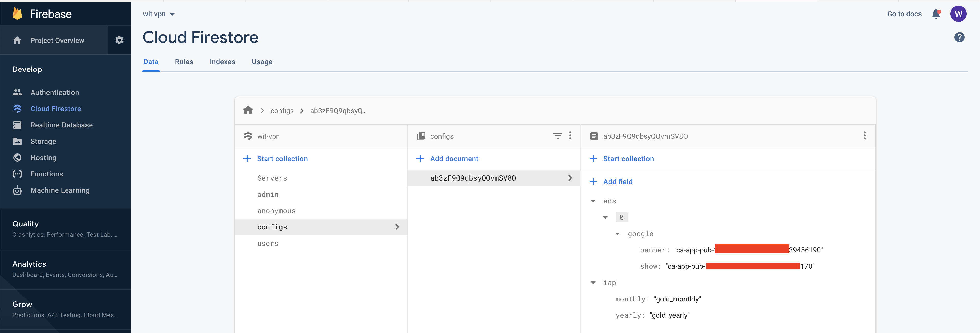This screenshot has height=333, width=980.
Task: Click the banner field value
Action: (748, 250)
